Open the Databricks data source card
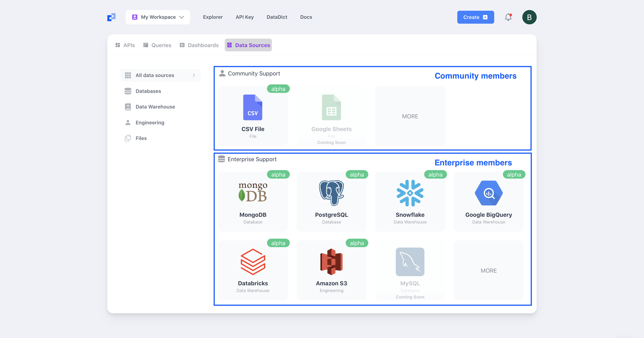Screen dimensions: 644x338 click(x=253, y=270)
